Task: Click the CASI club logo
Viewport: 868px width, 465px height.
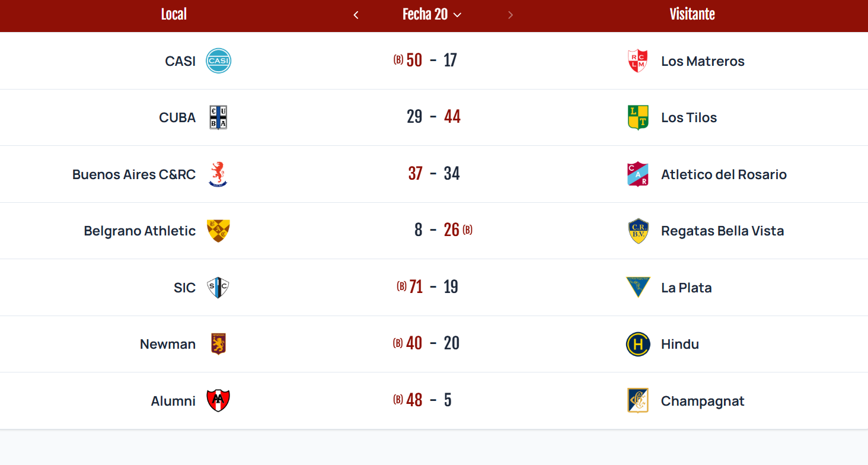Action: (x=218, y=61)
